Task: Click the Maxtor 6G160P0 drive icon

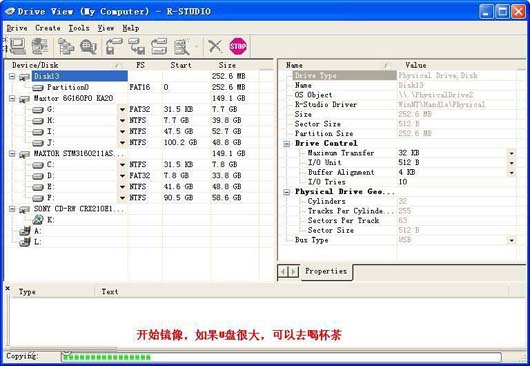Action: pos(24,99)
